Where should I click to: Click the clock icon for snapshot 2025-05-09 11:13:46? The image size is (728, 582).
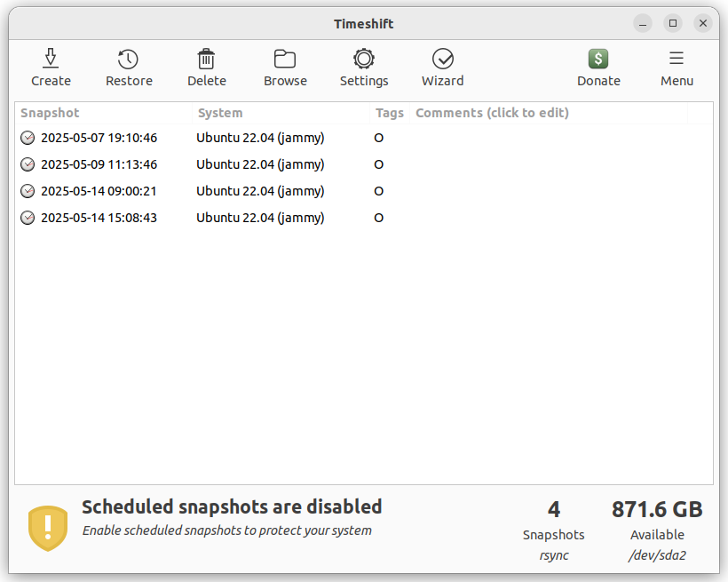coord(28,164)
